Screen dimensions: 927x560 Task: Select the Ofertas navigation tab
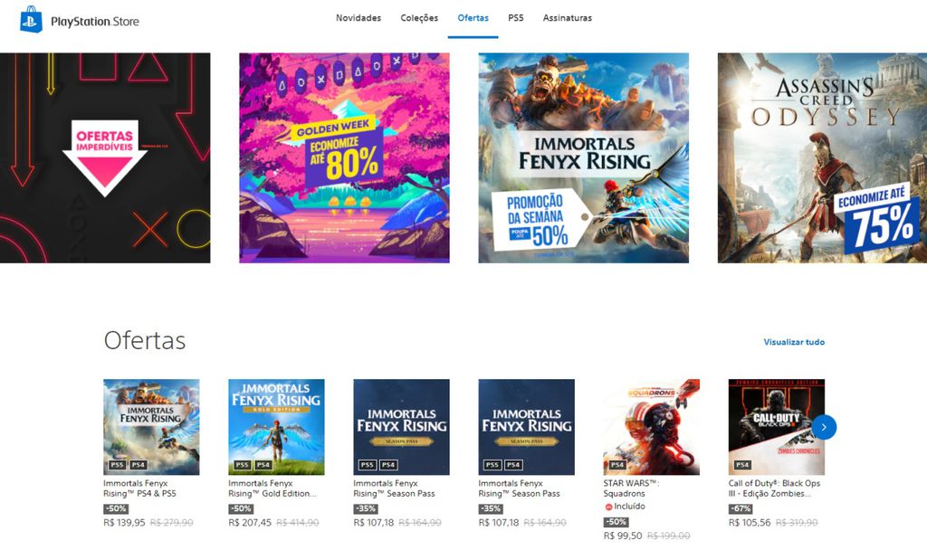(x=473, y=18)
